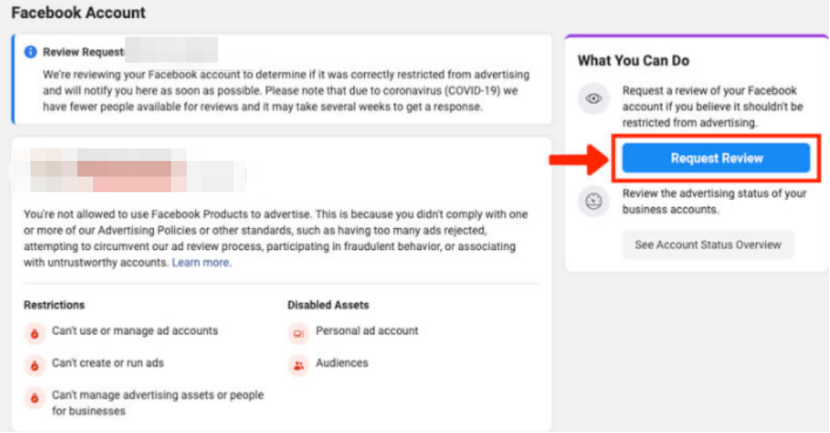The image size is (830, 433).
Task: Click icon next to Can't use or manage ad accounts
Action: (x=34, y=331)
